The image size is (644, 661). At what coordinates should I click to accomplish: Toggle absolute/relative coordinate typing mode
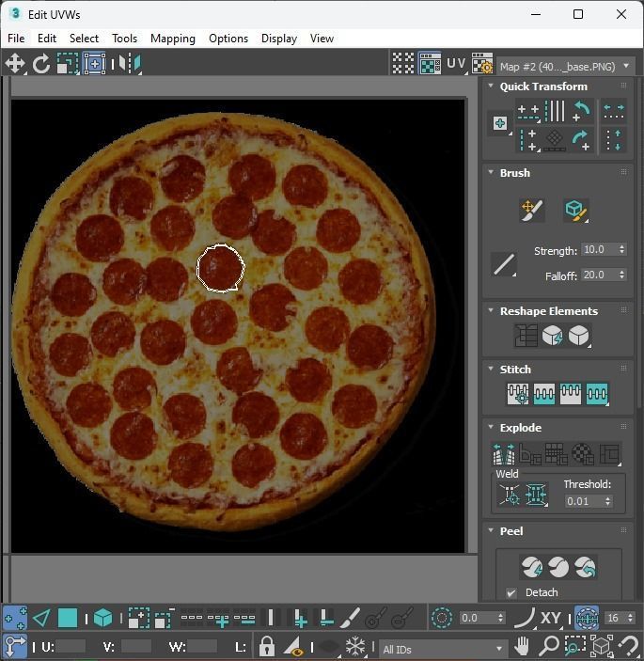pos(15,646)
